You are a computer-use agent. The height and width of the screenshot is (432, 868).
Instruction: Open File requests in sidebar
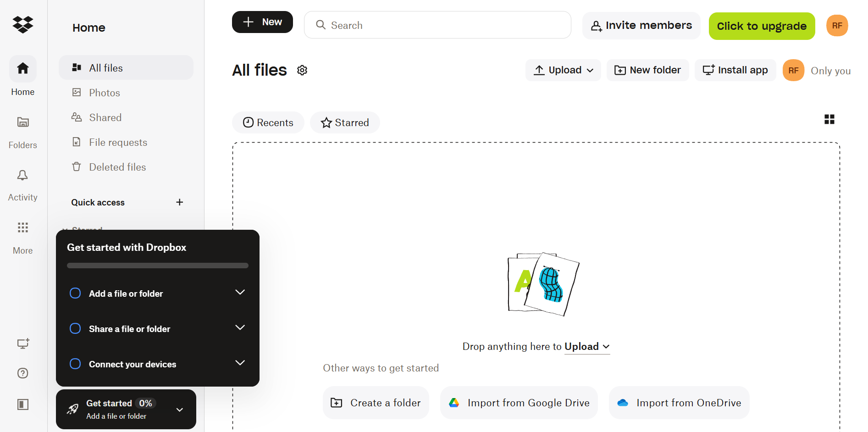click(x=126, y=142)
